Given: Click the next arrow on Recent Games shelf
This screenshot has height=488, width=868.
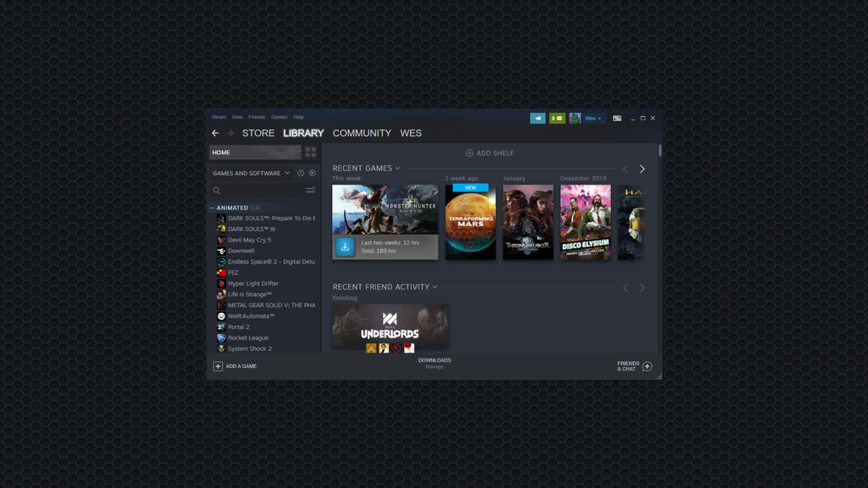Looking at the screenshot, I should click(642, 168).
